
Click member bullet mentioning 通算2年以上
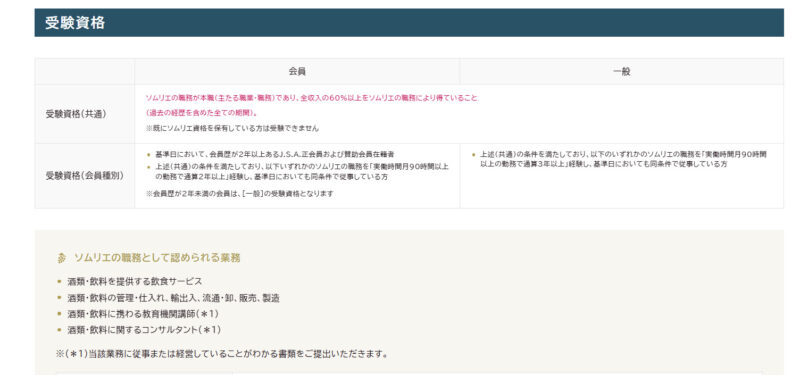click(302, 172)
